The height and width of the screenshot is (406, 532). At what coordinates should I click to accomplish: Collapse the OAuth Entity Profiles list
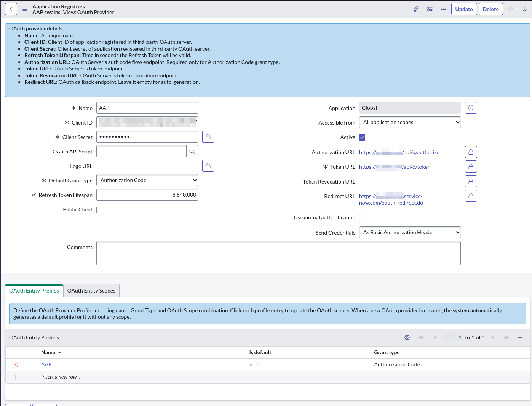pyautogui.click(x=520, y=337)
